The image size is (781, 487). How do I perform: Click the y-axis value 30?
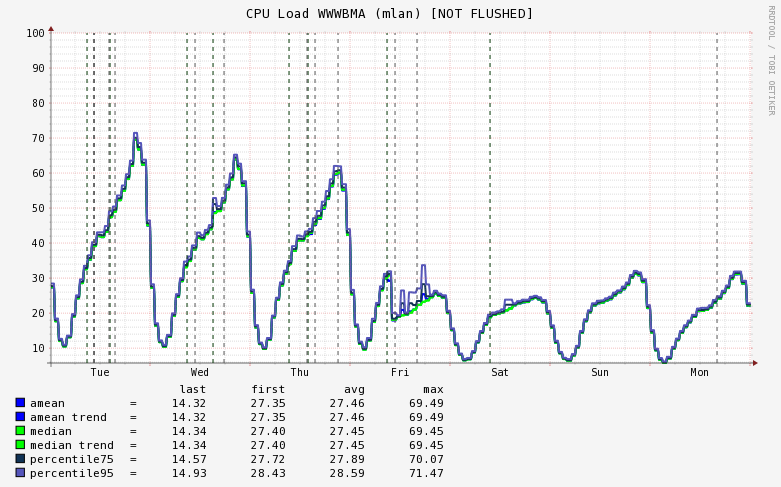tap(38, 278)
